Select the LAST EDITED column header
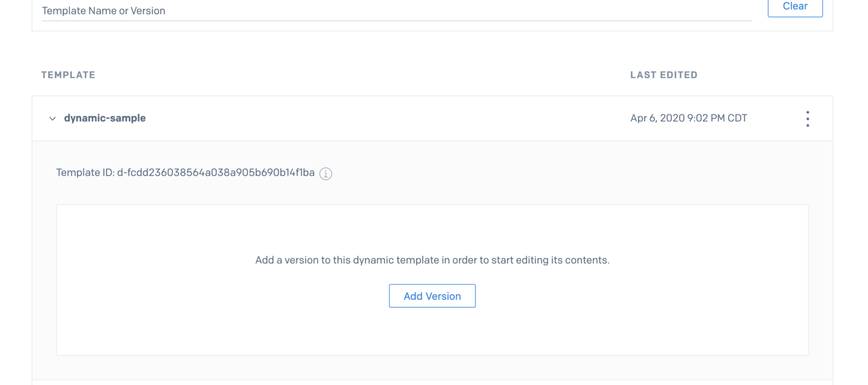This screenshot has height=385, width=868. pyautogui.click(x=664, y=75)
